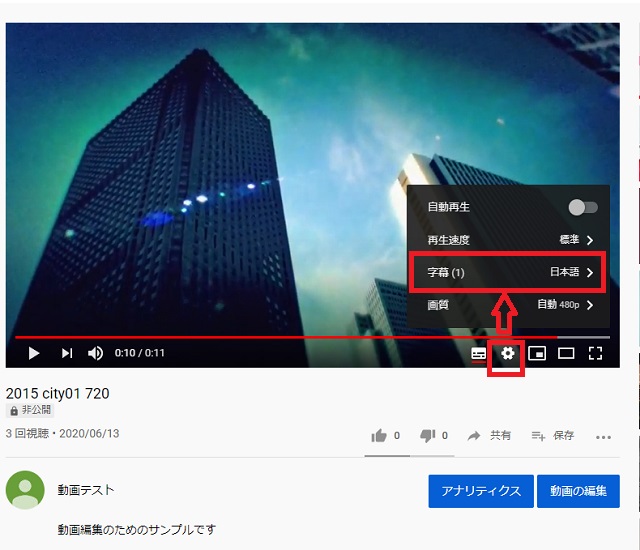The image size is (640, 550).
Task: Expand the 自動 480p quality chevron
Action: click(590, 305)
